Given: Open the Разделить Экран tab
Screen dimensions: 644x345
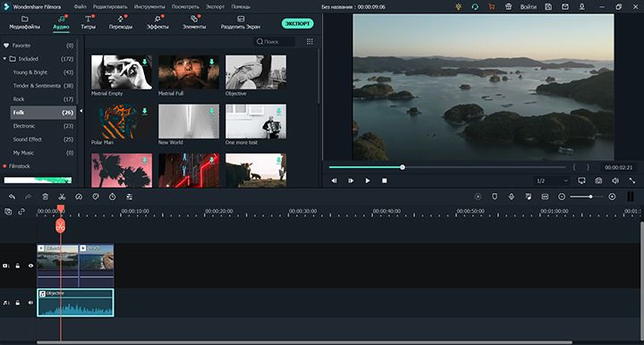Looking at the screenshot, I should [241, 22].
